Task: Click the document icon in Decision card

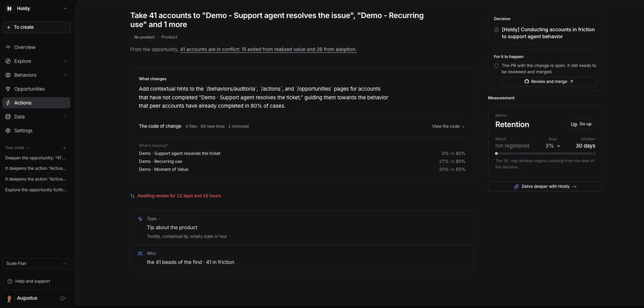Action: [497, 30]
